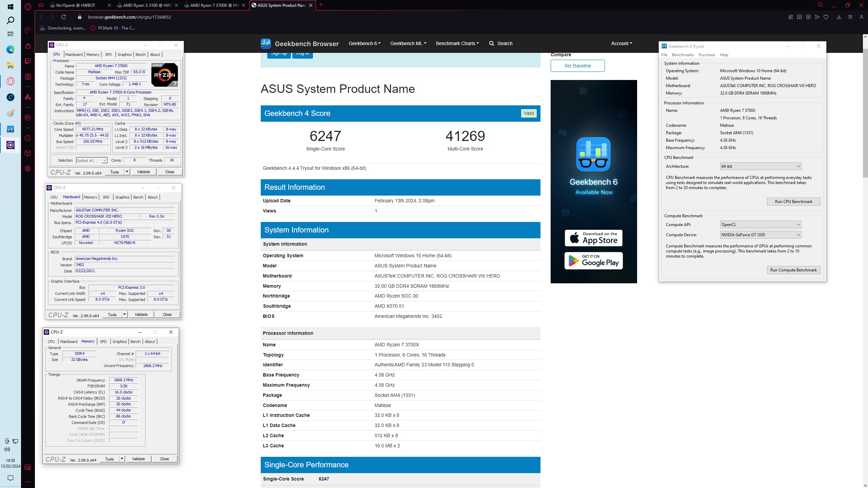Click the Geekbench 6 advertisement banner
The width and height of the screenshot is (868, 488).
click(594, 181)
